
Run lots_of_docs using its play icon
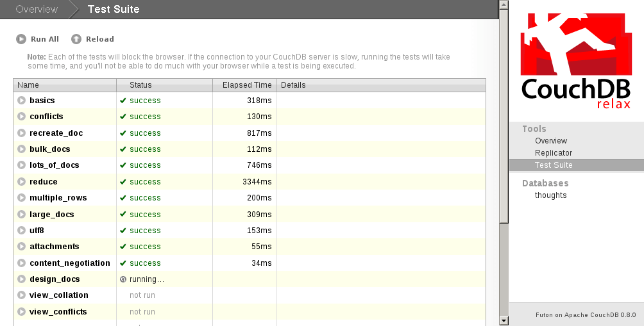[x=21, y=165]
